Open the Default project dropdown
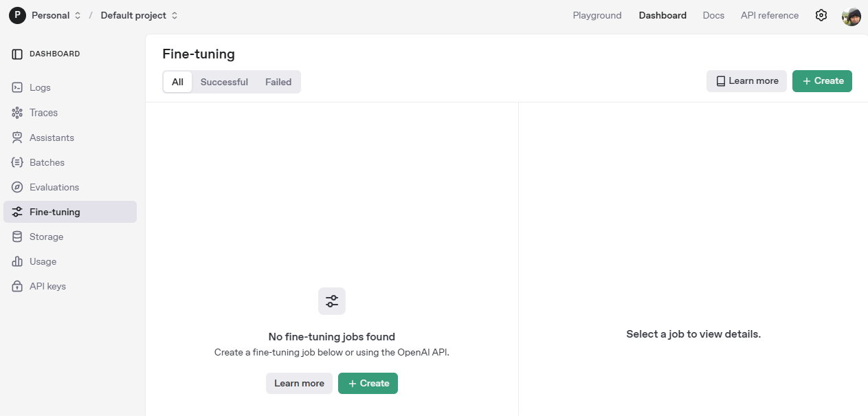The width and height of the screenshot is (868, 416). [x=139, y=15]
